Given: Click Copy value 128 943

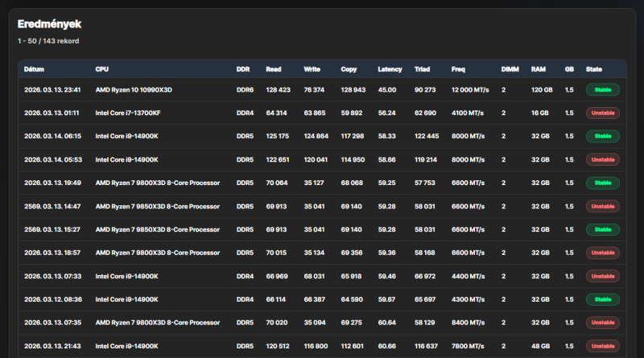Looking at the screenshot, I should coord(353,89).
